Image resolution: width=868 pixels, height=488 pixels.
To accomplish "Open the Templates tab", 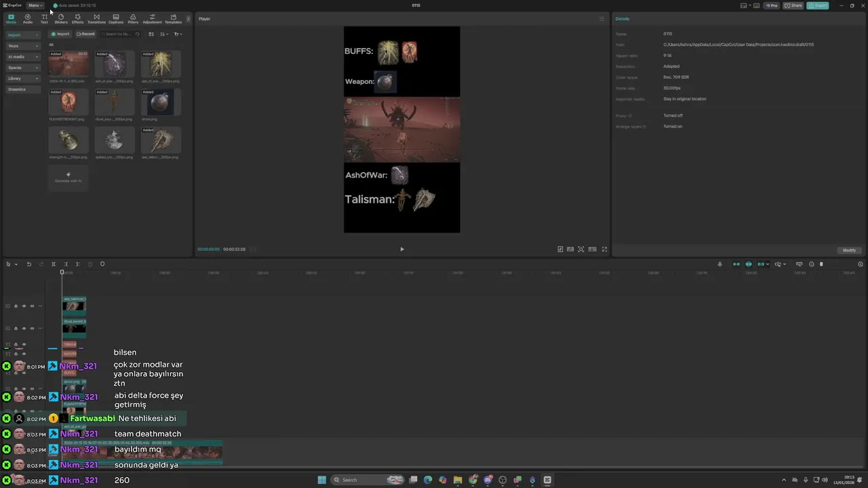I will (x=174, y=18).
